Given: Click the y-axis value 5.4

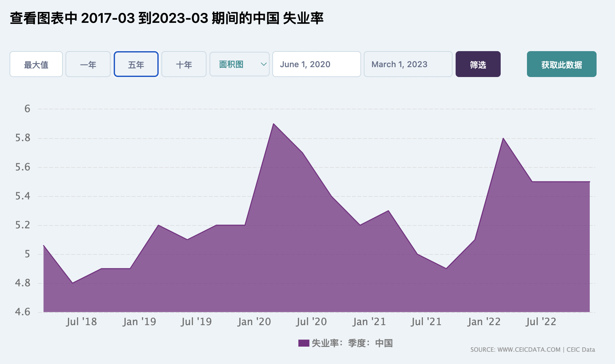Looking at the screenshot, I should coord(23,196).
